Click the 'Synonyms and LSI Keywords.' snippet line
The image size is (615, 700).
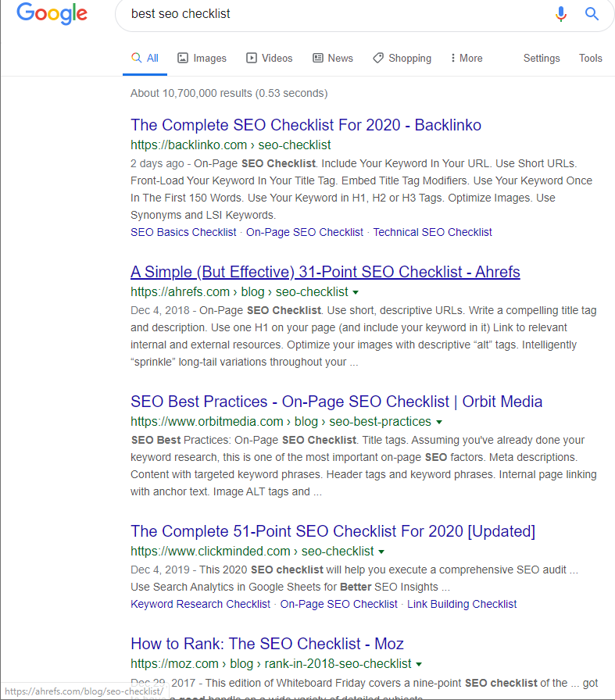(x=203, y=215)
